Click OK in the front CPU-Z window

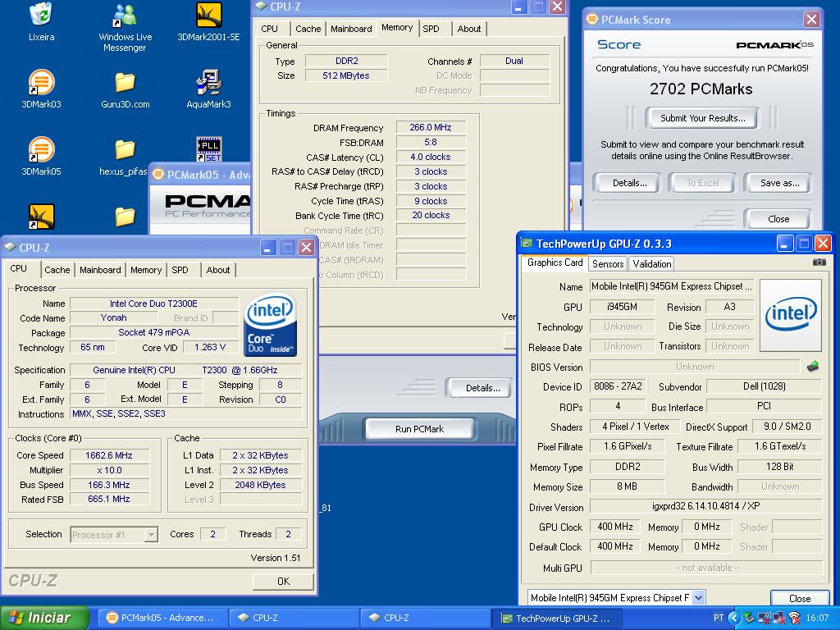tap(283, 582)
